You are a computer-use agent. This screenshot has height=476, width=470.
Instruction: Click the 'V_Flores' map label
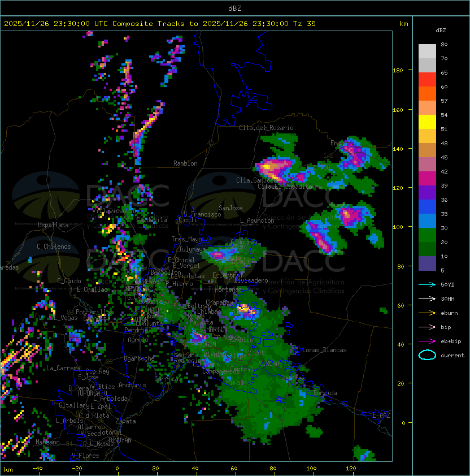[85, 456]
